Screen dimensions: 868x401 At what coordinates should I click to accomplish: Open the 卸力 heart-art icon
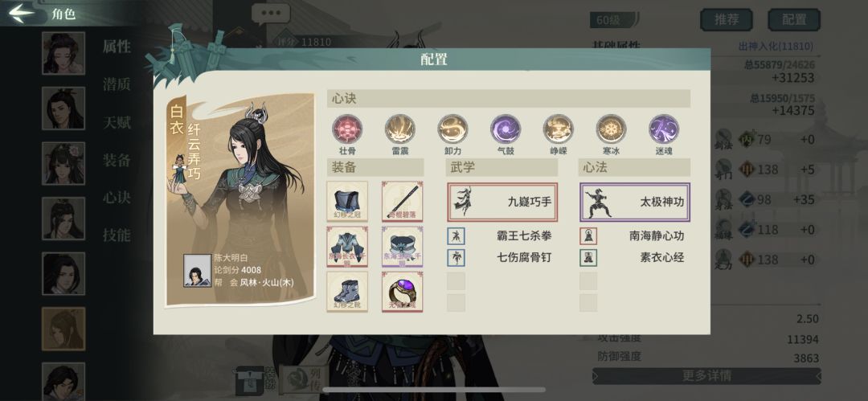452,129
